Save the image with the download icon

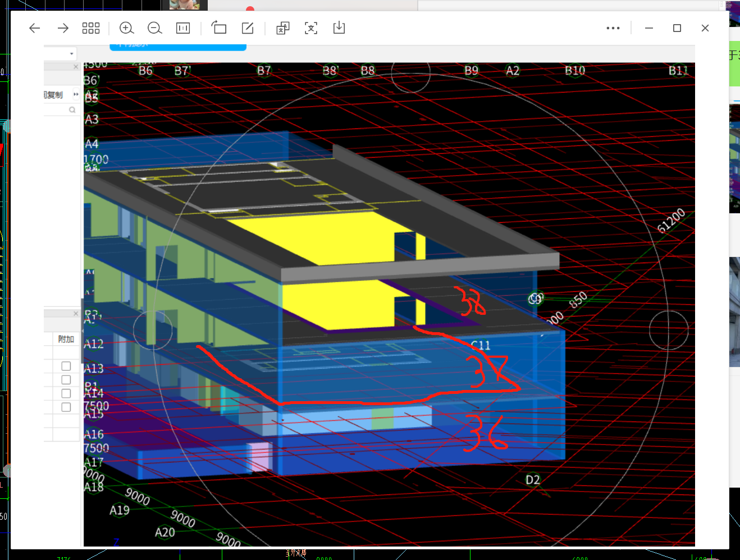(339, 28)
